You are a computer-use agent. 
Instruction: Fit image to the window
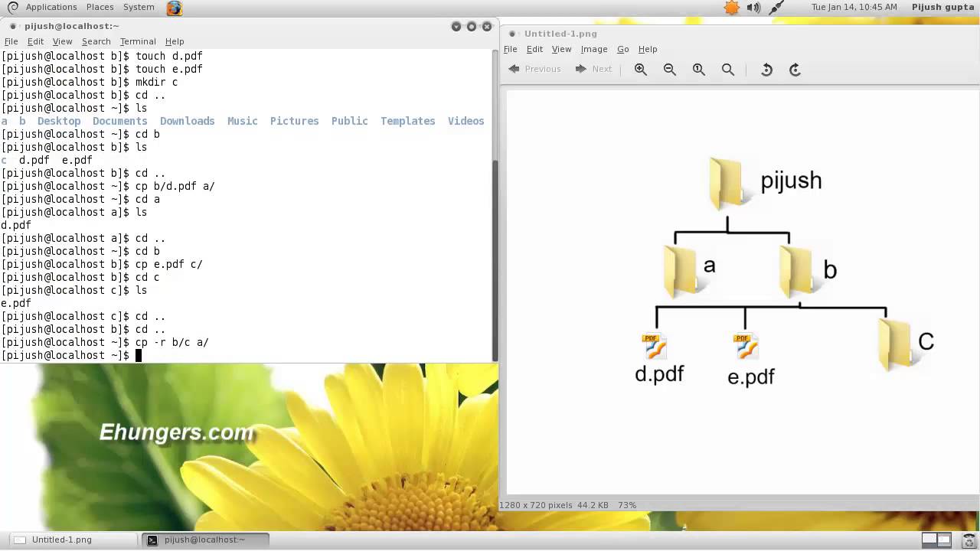(x=728, y=70)
